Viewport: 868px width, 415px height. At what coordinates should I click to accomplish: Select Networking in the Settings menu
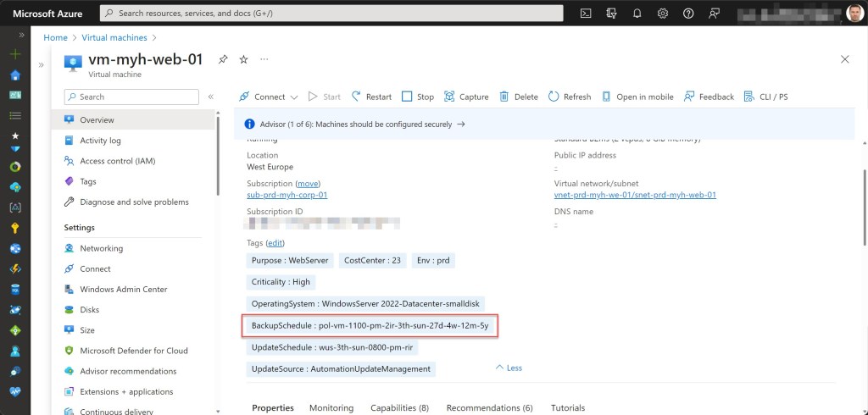pos(101,248)
